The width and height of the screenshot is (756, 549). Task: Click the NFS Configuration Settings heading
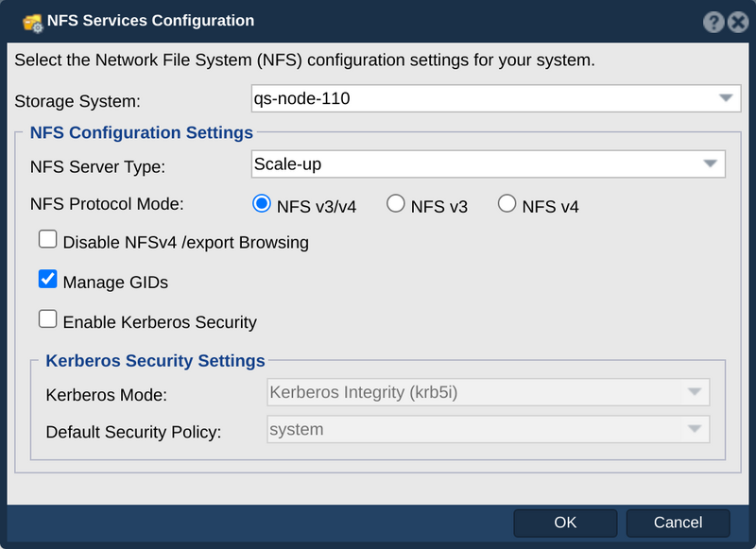point(141,132)
